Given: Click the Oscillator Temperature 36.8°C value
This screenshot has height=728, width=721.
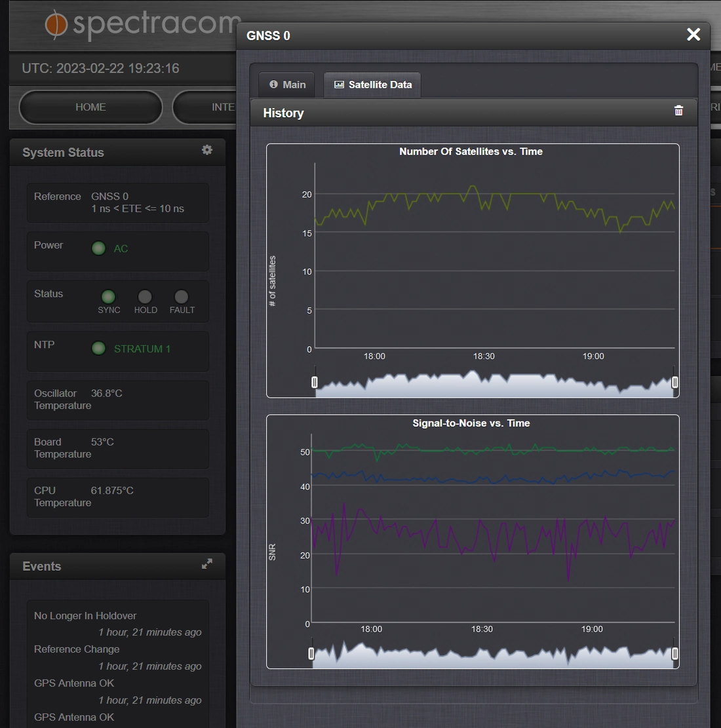Looking at the screenshot, I should pyautogui.click(x=106, y=393).
